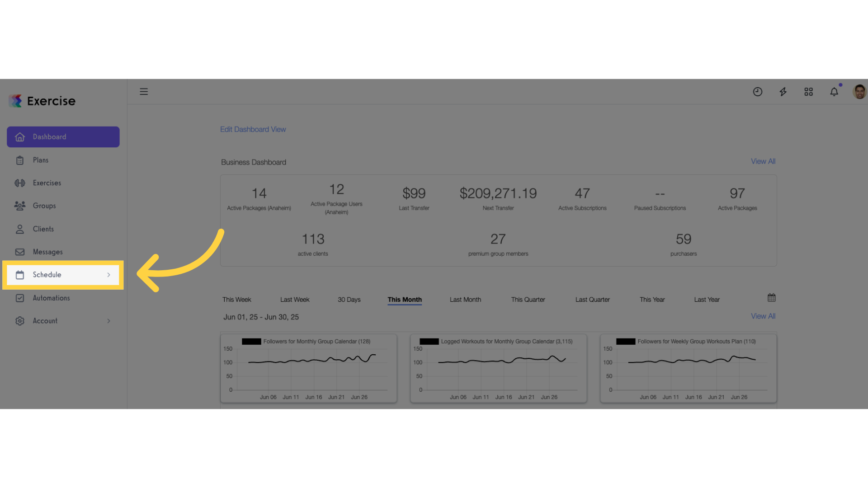Click the Messages envelope icon
The width and height of the screenshot is (868, 488).
point(20,252)
